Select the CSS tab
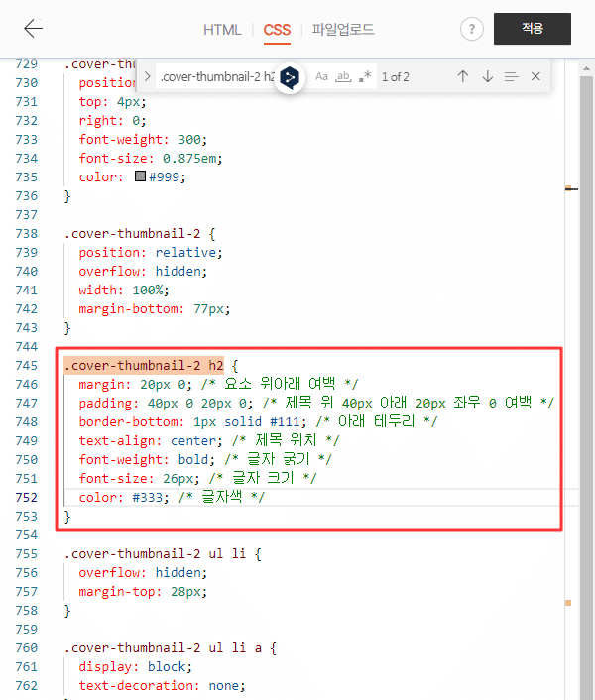The image size is (595, 700). [x=277, y=30]
